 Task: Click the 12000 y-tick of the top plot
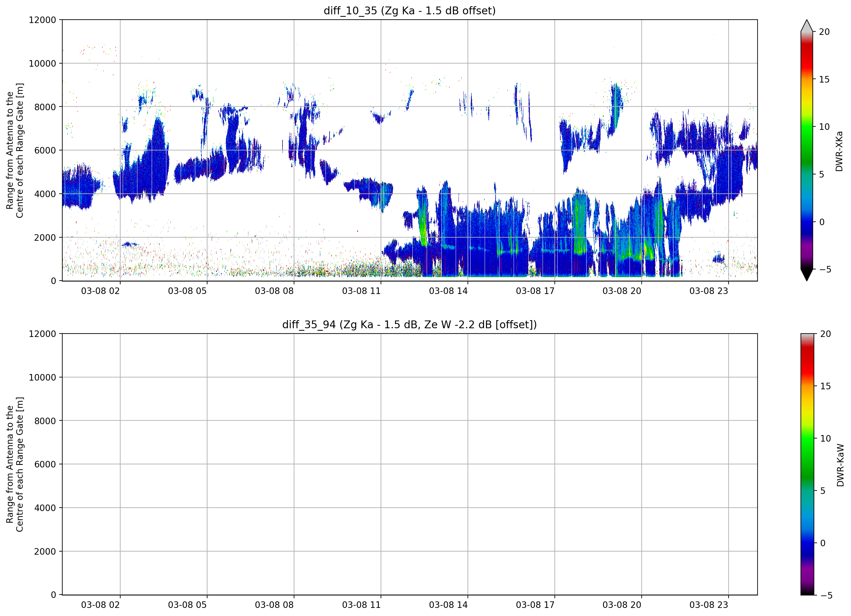click(42, 20)
